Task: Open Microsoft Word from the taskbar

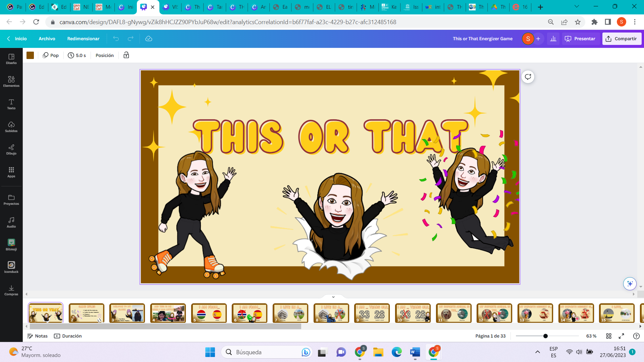Action: click(415, 352)
